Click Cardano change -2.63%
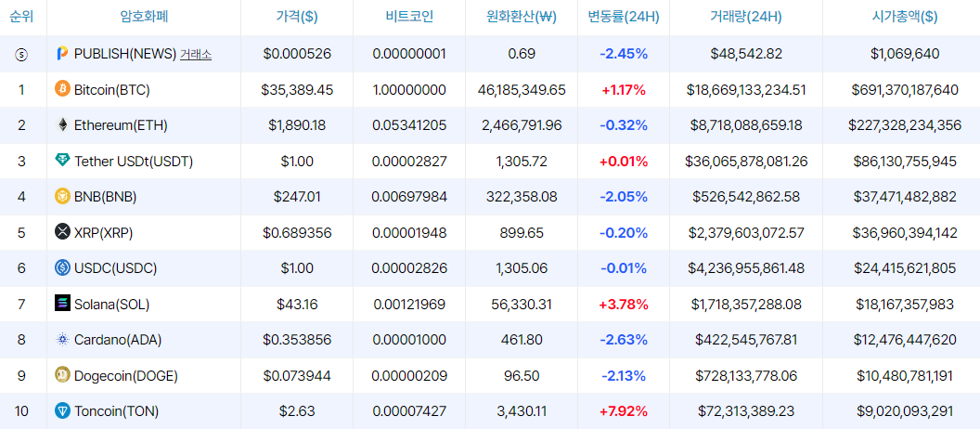The width and height of the screenshot is (980, 429). tap(624, 340)
